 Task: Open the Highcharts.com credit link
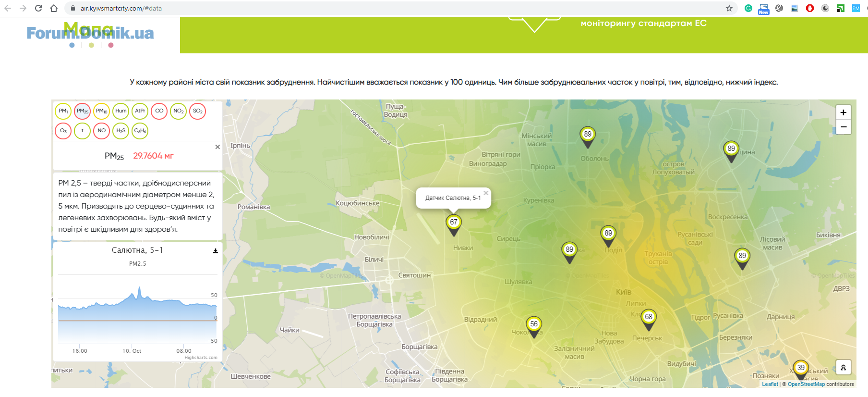tap(201, 358)
